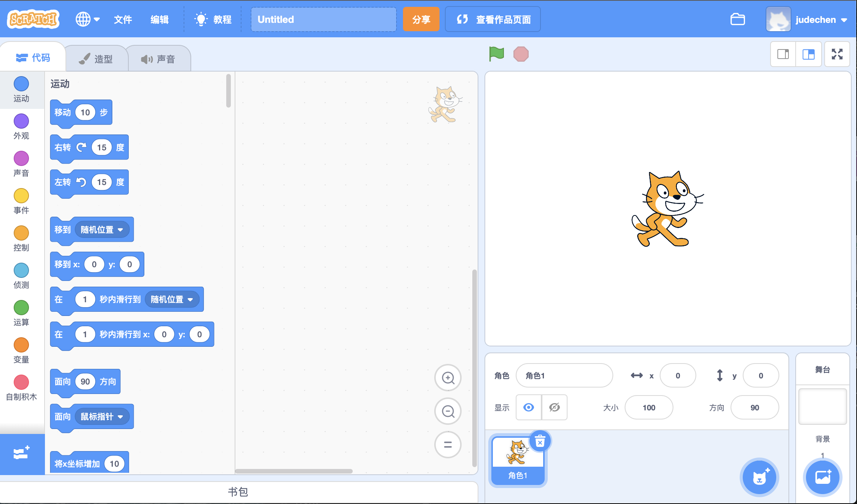Zoom in the code workspace

pyautogui.click(x=448, y=378)
